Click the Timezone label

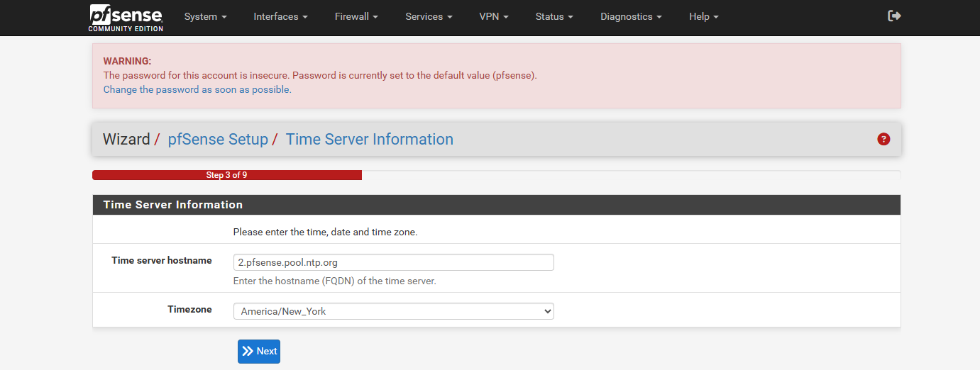click(x=189, y=309)
